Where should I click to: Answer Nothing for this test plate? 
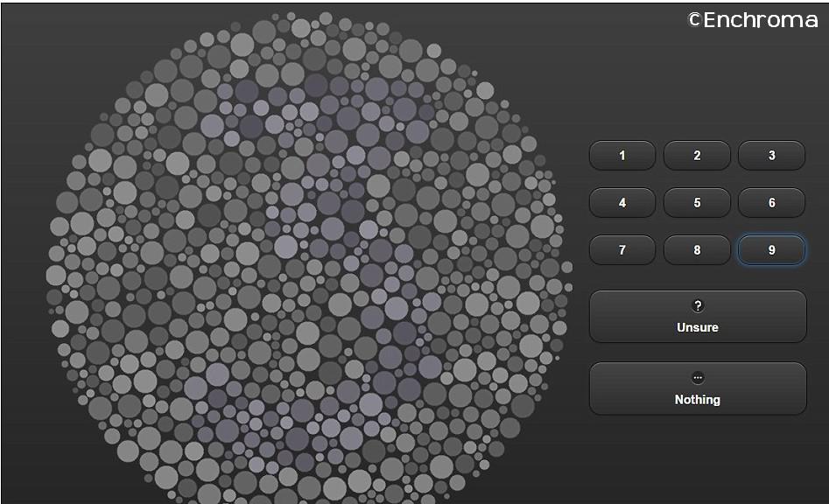pos(698,388)
